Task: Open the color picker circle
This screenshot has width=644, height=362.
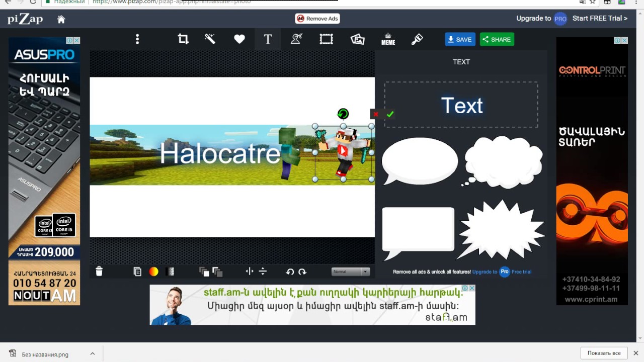Action: click(153, 271)
